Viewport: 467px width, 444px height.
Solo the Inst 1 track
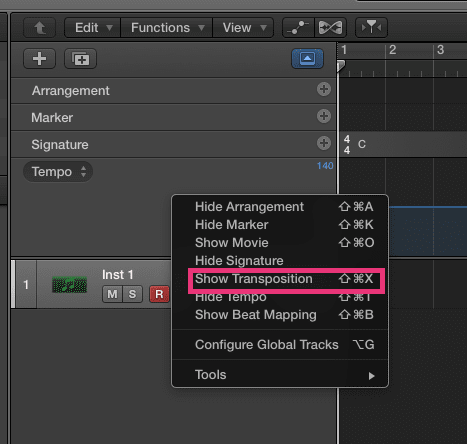pos(132,294)
